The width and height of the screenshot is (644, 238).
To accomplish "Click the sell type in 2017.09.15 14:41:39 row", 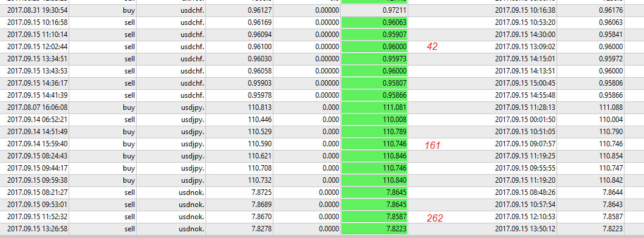I will 130,95.
